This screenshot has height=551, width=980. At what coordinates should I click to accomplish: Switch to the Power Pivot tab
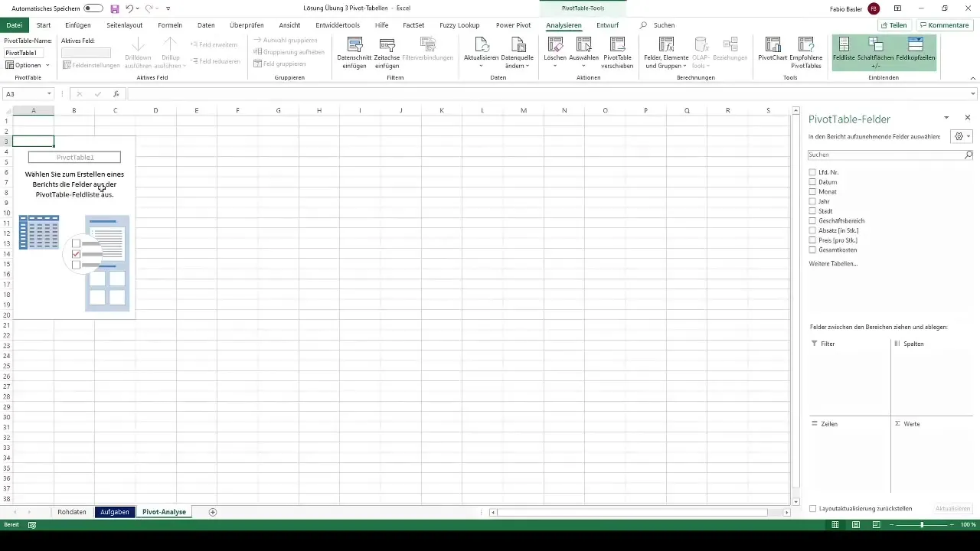pyautogui.click(x=513, y=25)
